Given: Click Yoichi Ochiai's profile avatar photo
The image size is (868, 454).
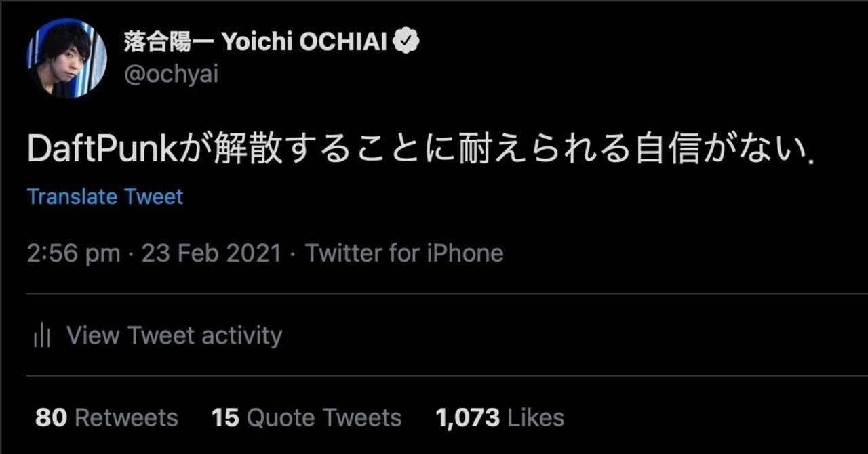Looking at the screenshot, I should pyautogui.click(x=66, y=58).
